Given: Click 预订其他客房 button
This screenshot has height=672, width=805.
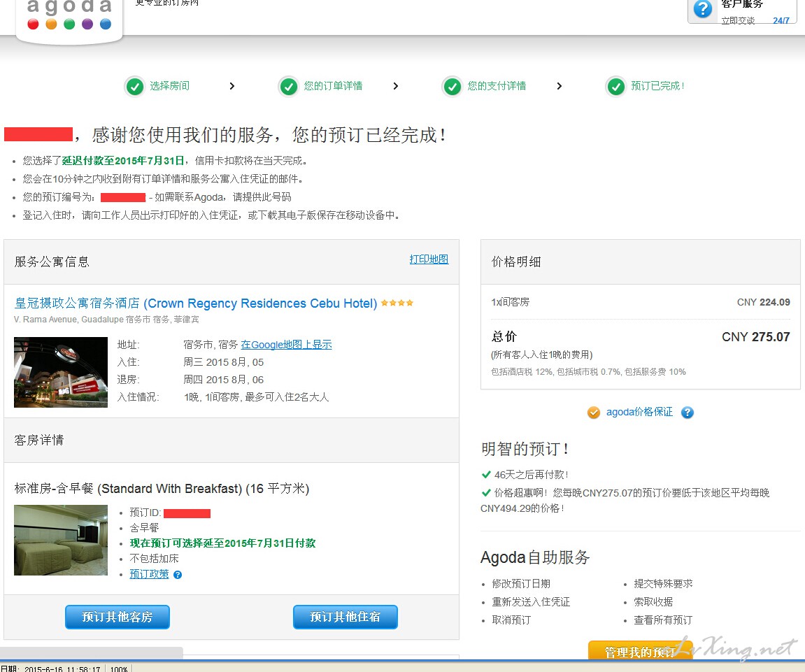Looking at the screenshot, I should pos(117,617).
